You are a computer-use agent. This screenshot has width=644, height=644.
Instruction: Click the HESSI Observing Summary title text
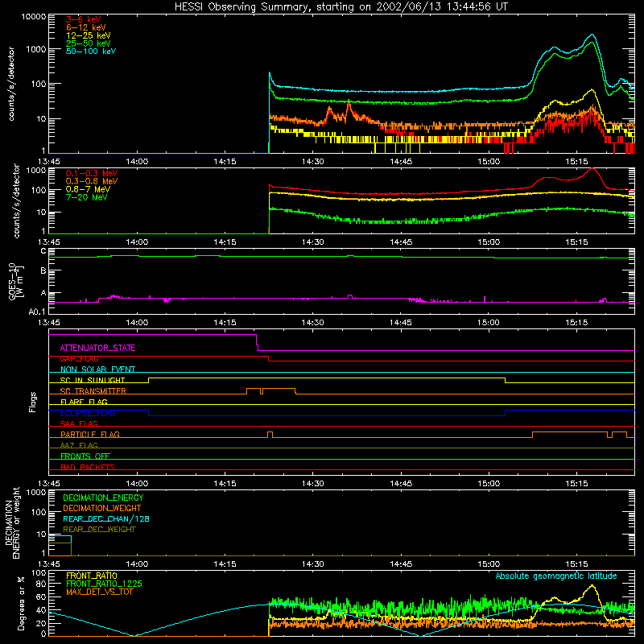(341, 7)
